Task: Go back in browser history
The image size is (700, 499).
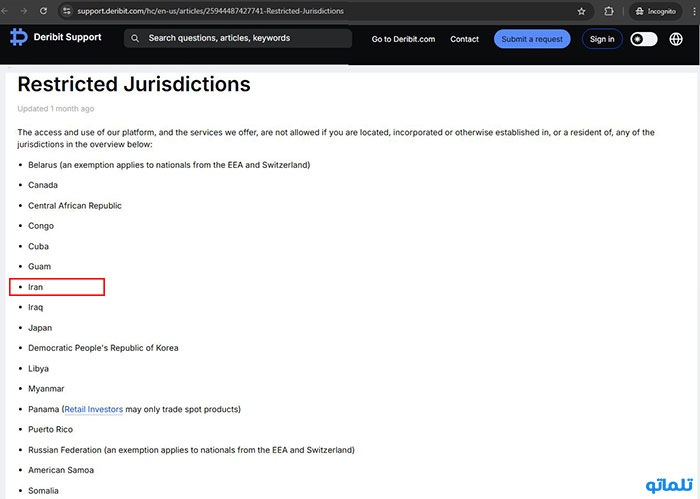Action: [x=4, y=11]
